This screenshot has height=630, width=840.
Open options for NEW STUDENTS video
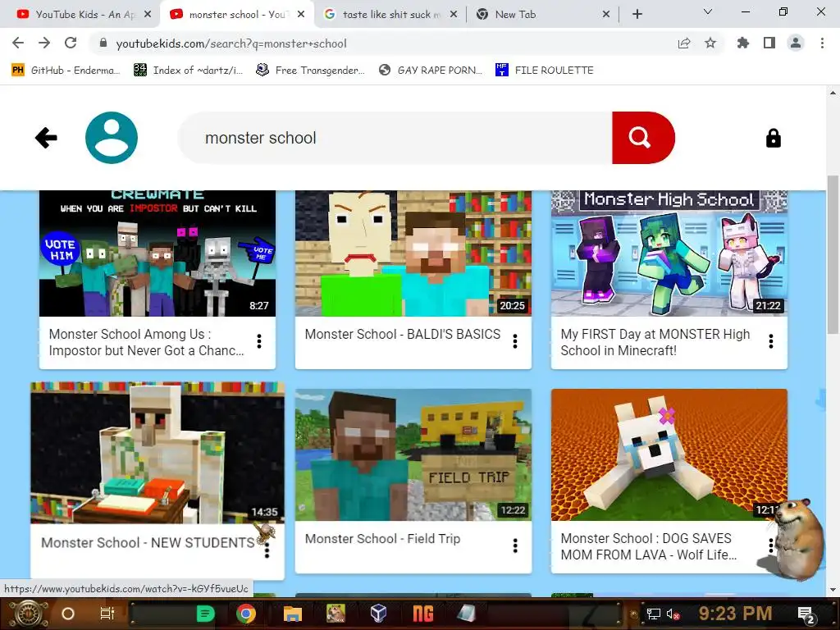[x=267, y=550]
